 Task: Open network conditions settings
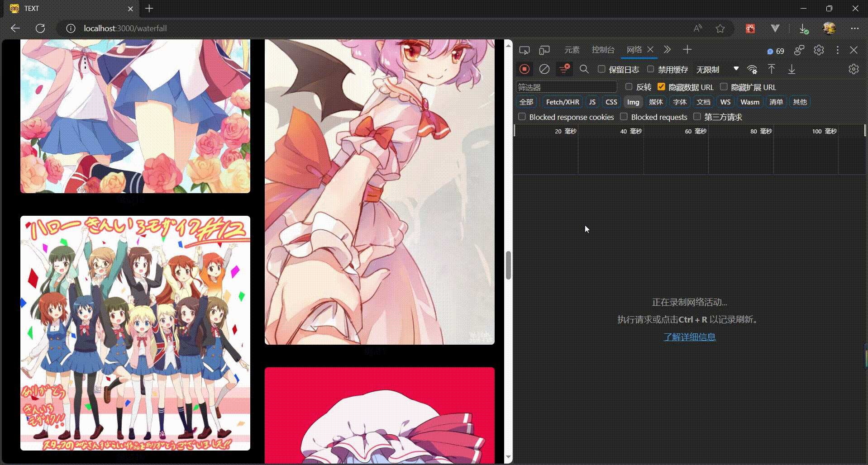pyautogui.click(x=752, y=69)
